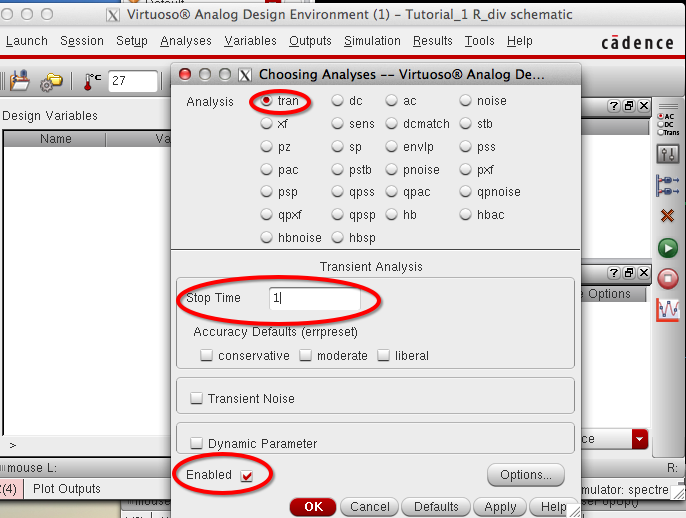The height and width of the screenshot is (518, 686).
Task: Click the temperature thermometer icon
Action: click(x=91, y=81)
